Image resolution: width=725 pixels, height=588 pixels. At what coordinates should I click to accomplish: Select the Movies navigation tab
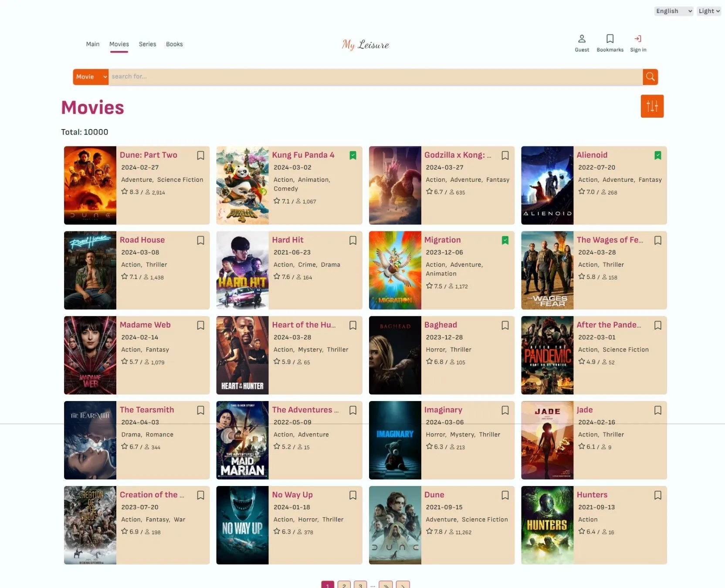119,44
